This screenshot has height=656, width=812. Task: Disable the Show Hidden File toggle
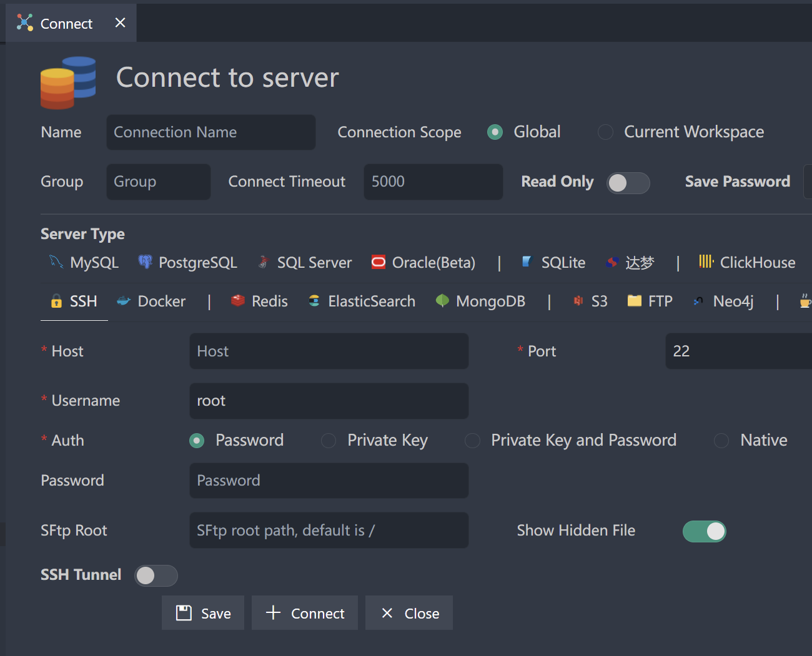705,531
